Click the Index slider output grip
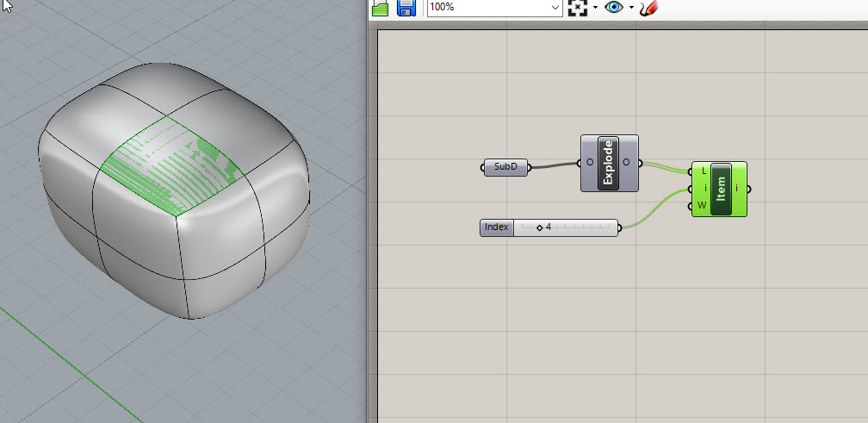The height and width of the screenshot is (423, 868). 619,227
